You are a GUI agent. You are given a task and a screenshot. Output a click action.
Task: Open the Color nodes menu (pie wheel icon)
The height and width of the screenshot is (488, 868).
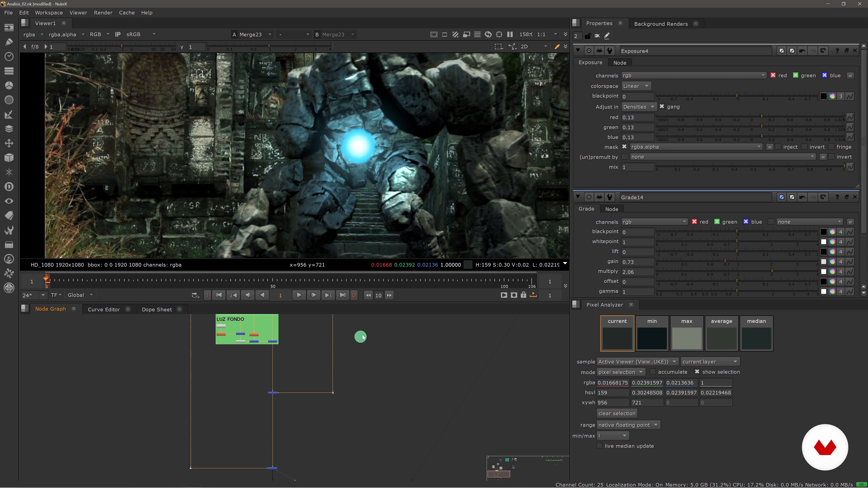pyautogui.click(x=9, y=86)
